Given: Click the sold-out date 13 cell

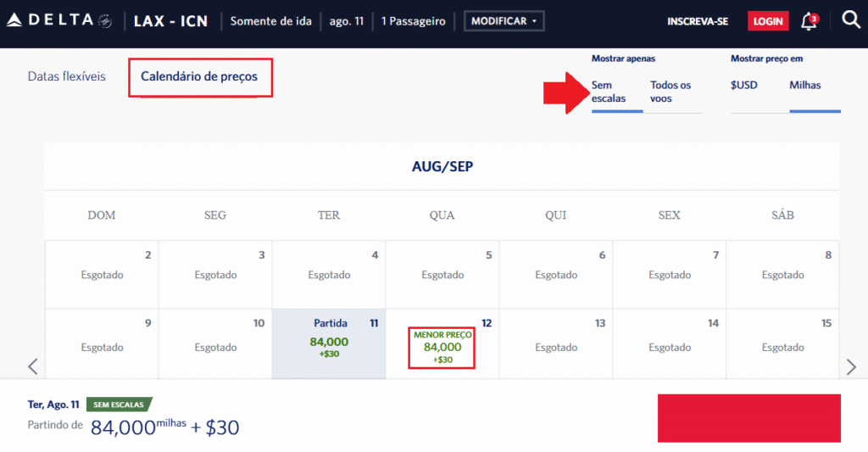Looking at the screenshot, I should tap(556, 343).
